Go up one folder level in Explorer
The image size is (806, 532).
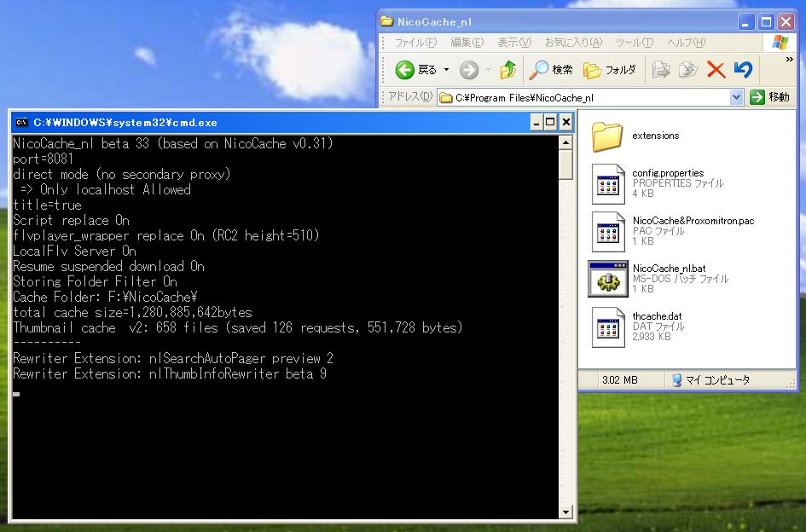[x=507, y=69]
